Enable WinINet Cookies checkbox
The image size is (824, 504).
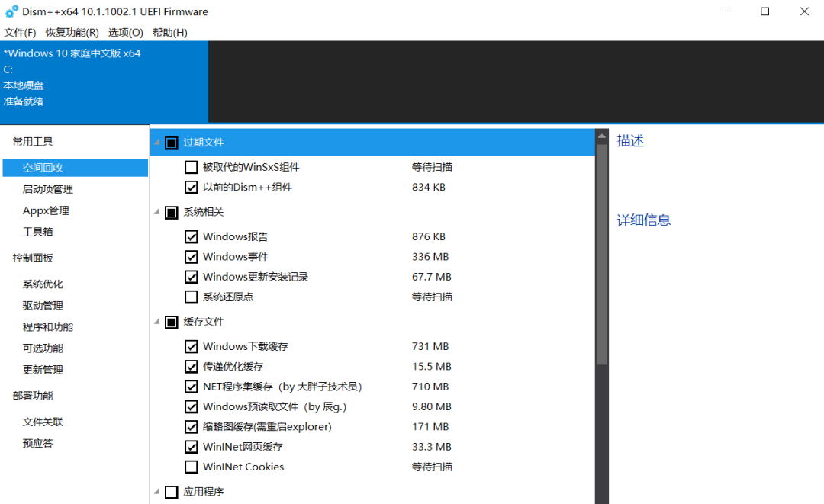(x=192, y=467)
